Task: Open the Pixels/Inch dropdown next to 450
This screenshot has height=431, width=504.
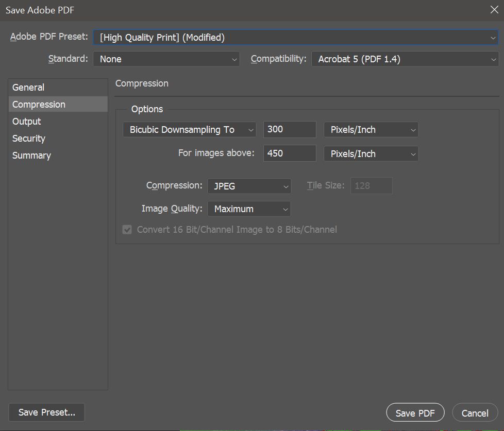Action: tap(371, 154)
